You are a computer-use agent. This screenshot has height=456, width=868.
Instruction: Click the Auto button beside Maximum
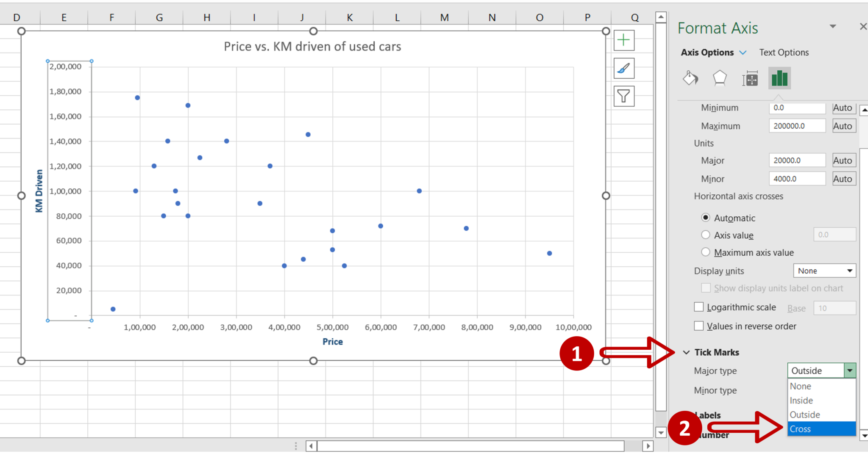click(843, 126)
